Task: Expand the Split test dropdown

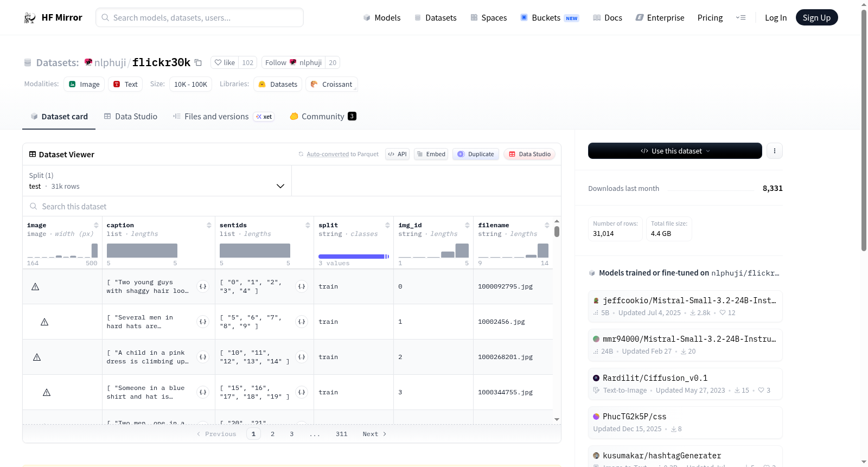Action: coord(157,181)
